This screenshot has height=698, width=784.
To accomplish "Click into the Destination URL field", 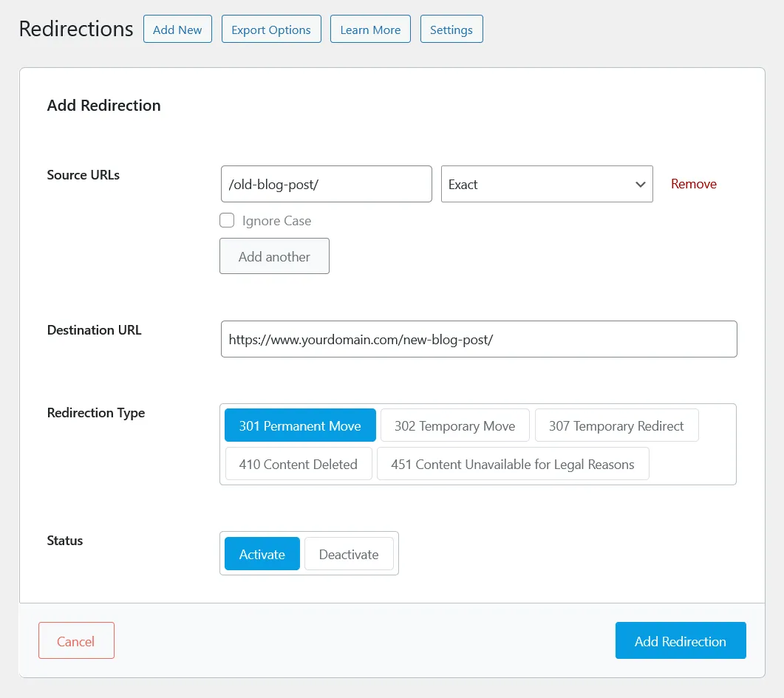I will [x=478, y=339].
